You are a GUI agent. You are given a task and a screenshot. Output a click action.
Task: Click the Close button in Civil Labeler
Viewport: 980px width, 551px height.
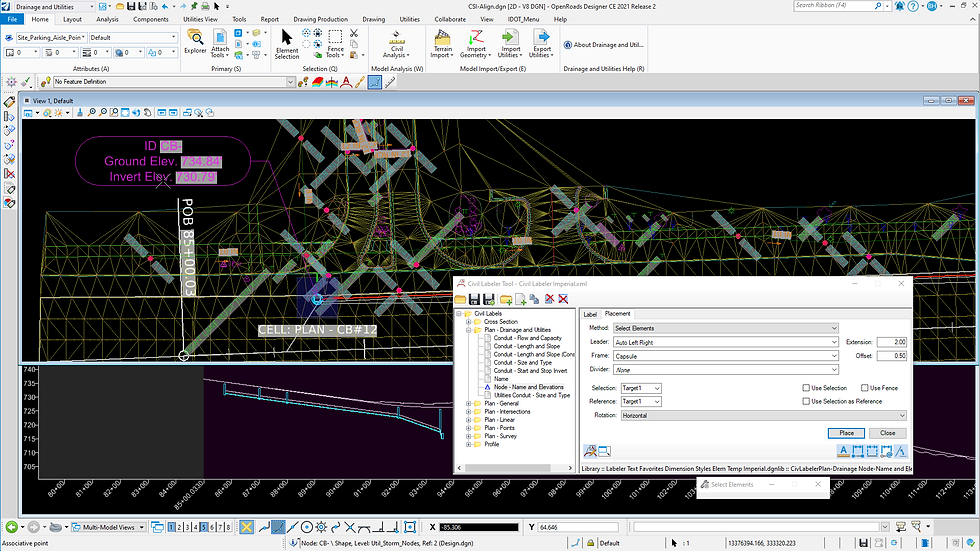coord(887,433)
